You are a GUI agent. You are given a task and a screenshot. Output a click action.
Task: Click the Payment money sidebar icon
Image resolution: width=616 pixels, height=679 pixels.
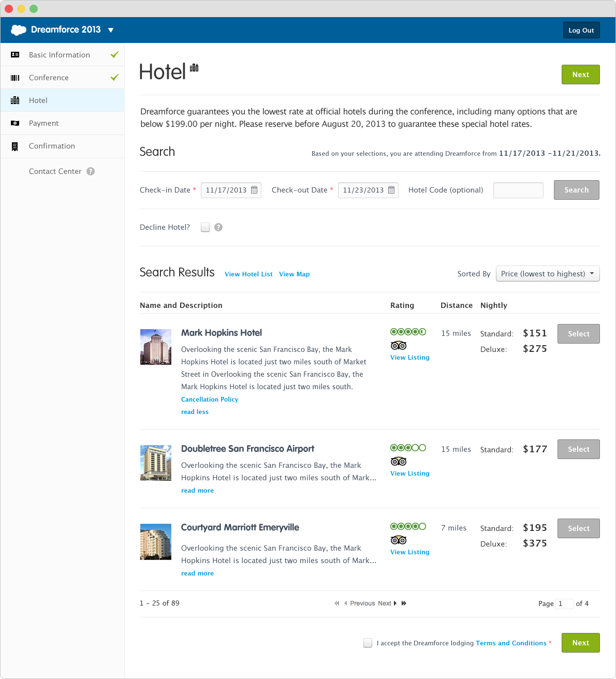pos(15,123)
